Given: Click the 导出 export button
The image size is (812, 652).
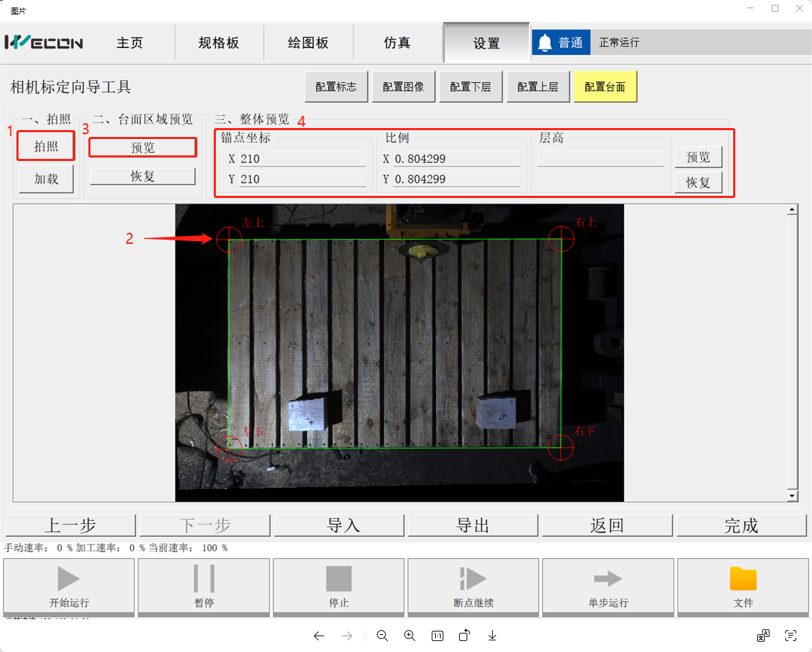Looking at the screenshot, I should [x=473, y=525].
